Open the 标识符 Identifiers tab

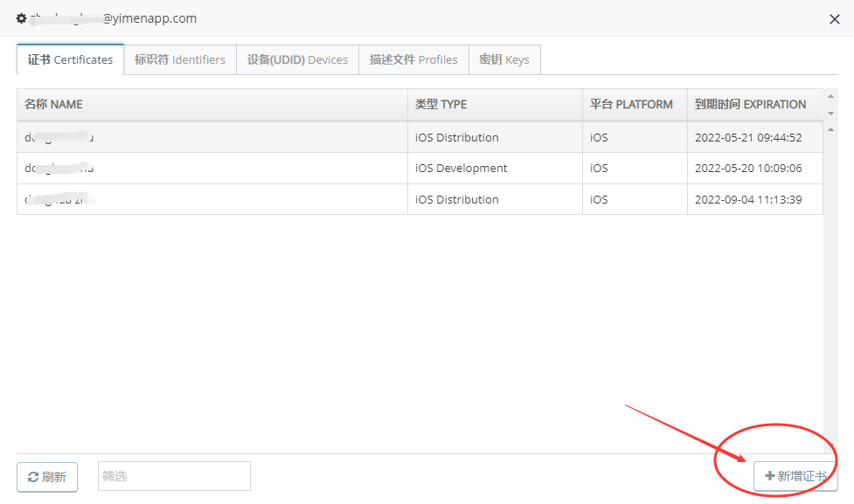click(180, 59)
